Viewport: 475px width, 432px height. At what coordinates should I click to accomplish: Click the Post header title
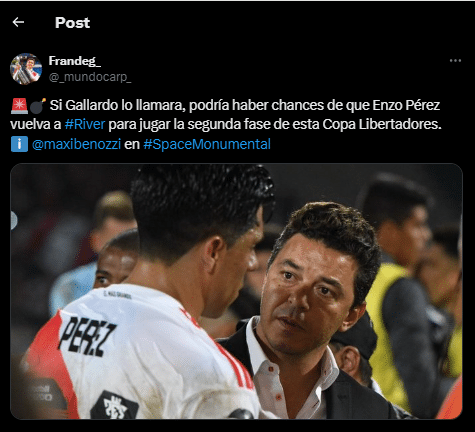72,23
